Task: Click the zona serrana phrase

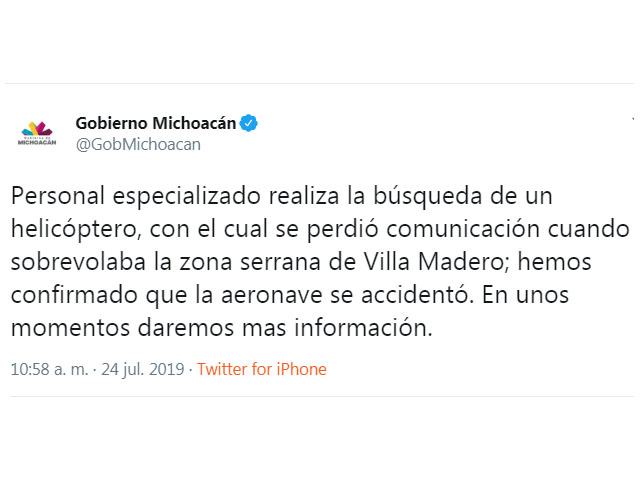Action: (x=250, y=262)
